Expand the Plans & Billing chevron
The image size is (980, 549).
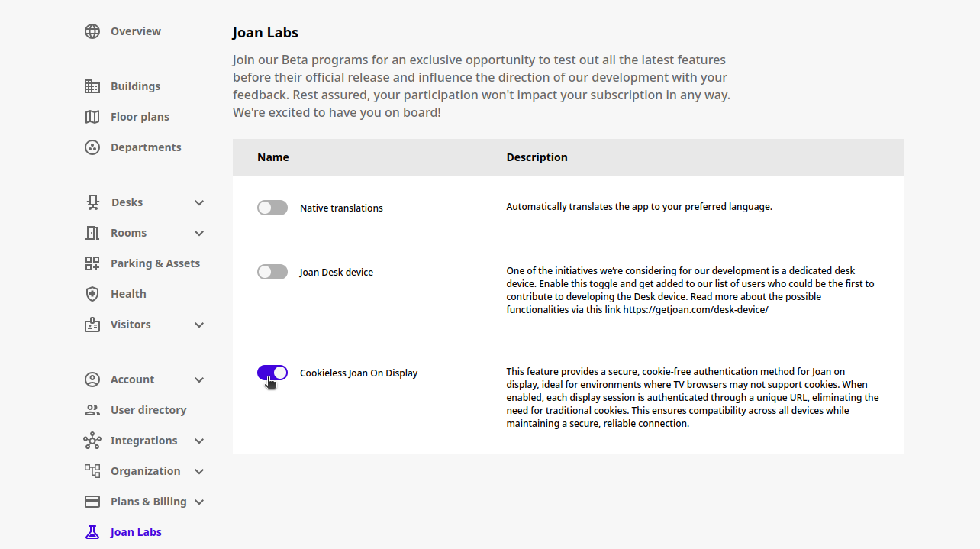(x=199, y=502)
